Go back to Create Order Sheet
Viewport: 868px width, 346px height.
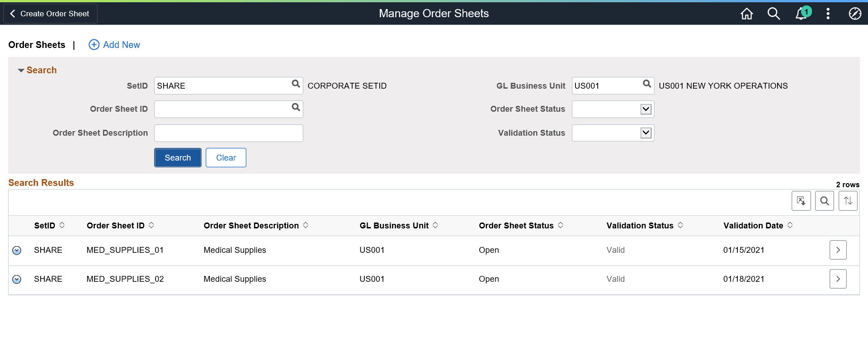(x=50, y=14)
